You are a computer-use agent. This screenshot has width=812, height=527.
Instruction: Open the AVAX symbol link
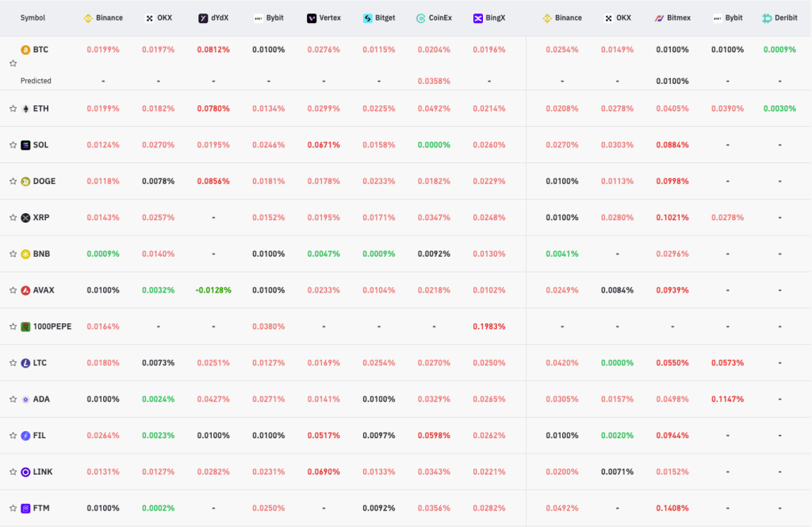click(44, 290)
